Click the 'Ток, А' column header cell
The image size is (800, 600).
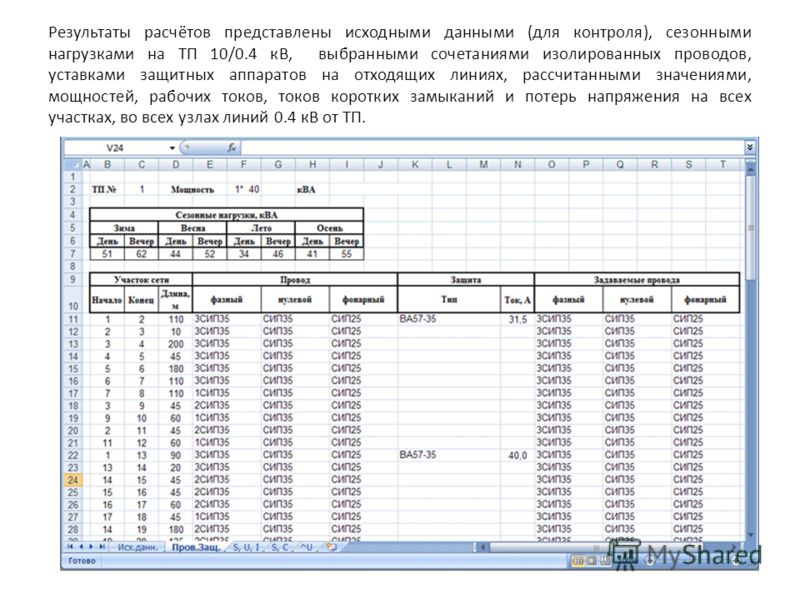click(517, 299)
